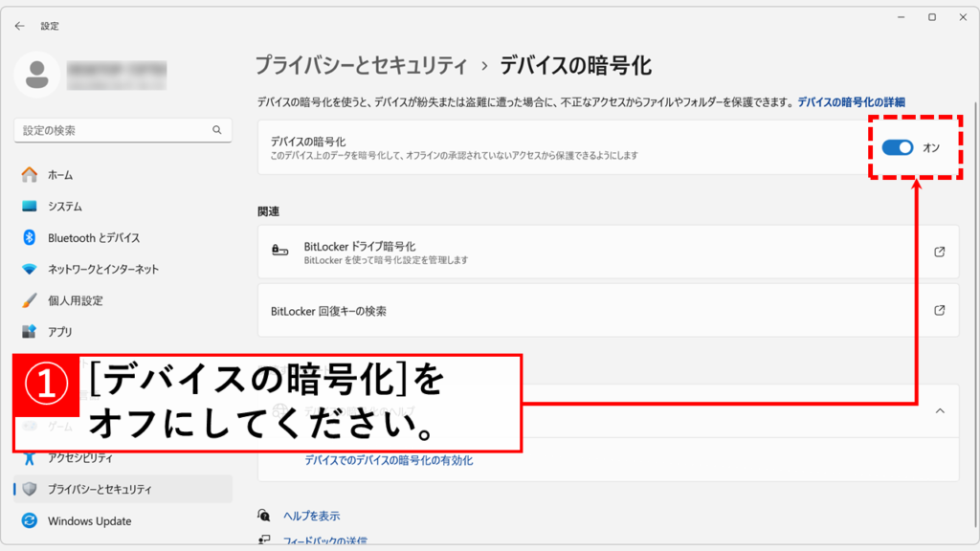Click ヘルプを表示 link
This screenshot has width=980, height=551.
click(311, 516)
